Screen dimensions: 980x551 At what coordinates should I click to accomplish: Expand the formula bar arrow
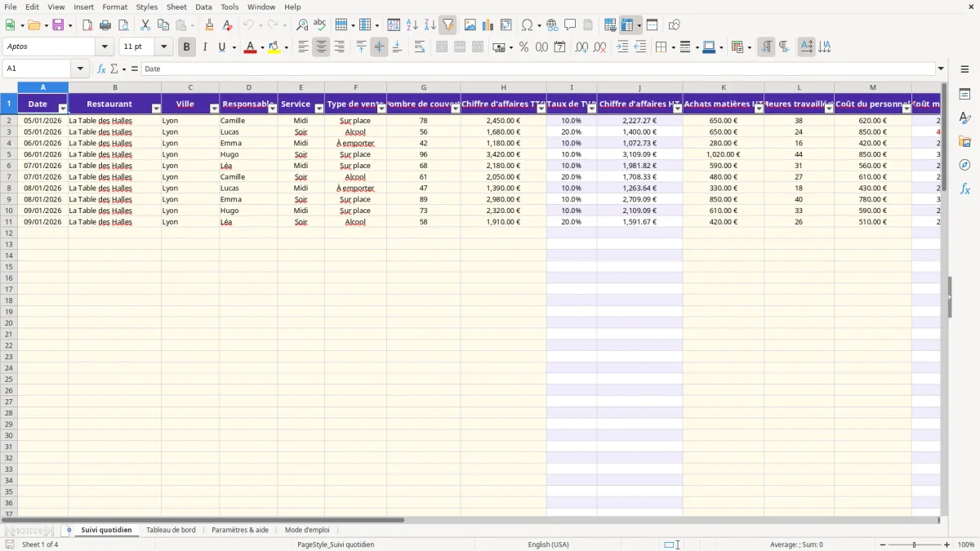pyautogui.click(x=941, y=69)
